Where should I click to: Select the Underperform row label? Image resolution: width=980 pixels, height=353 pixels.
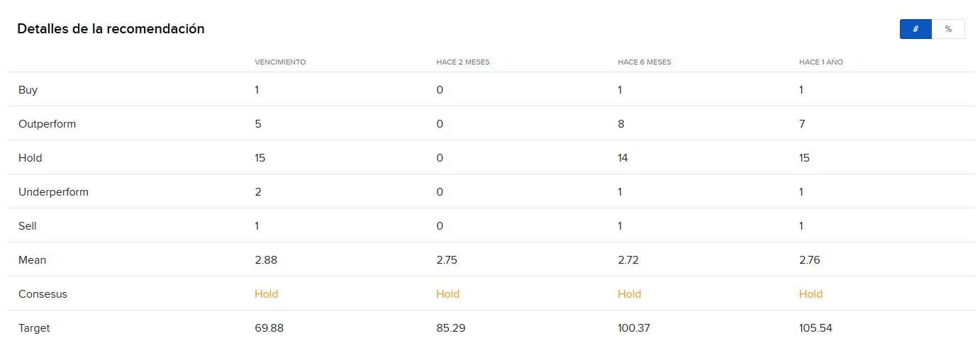coord(53,192)
